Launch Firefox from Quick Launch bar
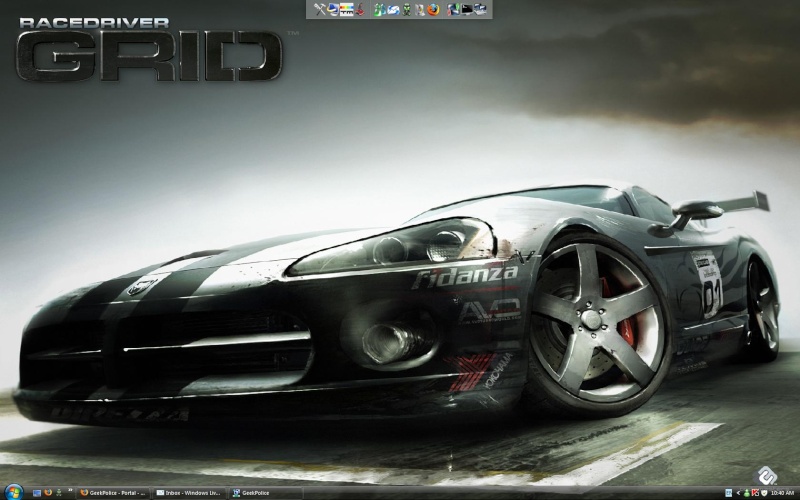This screenshot has width=800, height=500. (x=48, y=492)
